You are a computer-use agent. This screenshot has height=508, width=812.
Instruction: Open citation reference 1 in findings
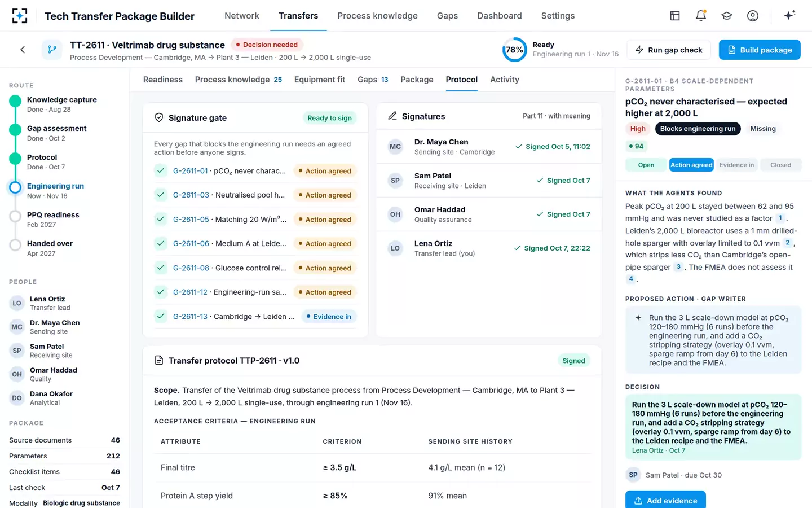(780, 218)
